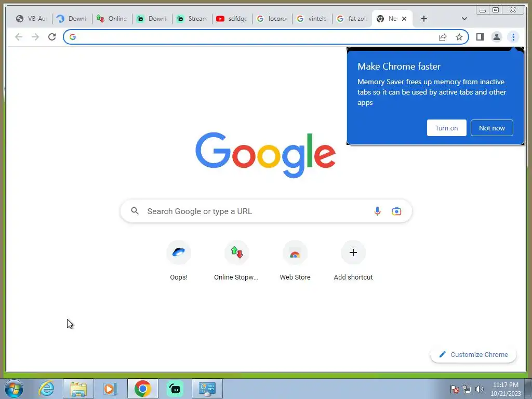This screenshot has height=399, width=532.
Task: Switch to the Stream tab
Action: coord(192,19)
